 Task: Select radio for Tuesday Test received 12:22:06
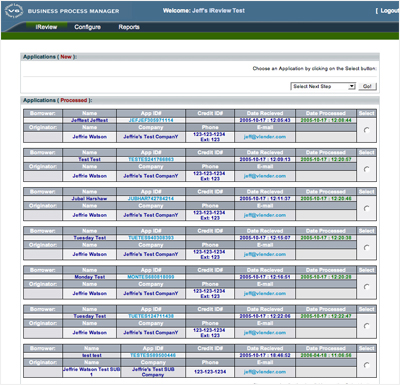[x=367, y=326]
